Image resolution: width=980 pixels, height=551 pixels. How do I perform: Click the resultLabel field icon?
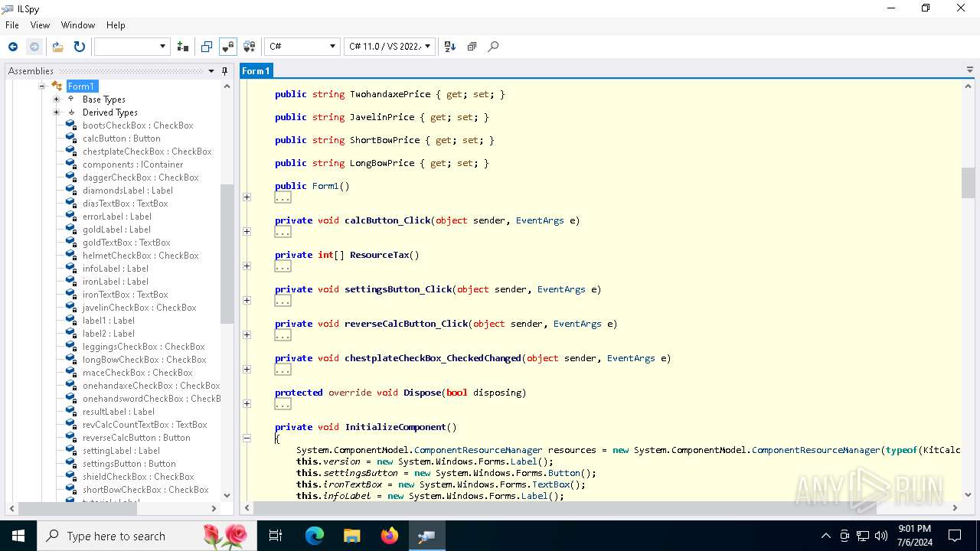pos(71,412)
